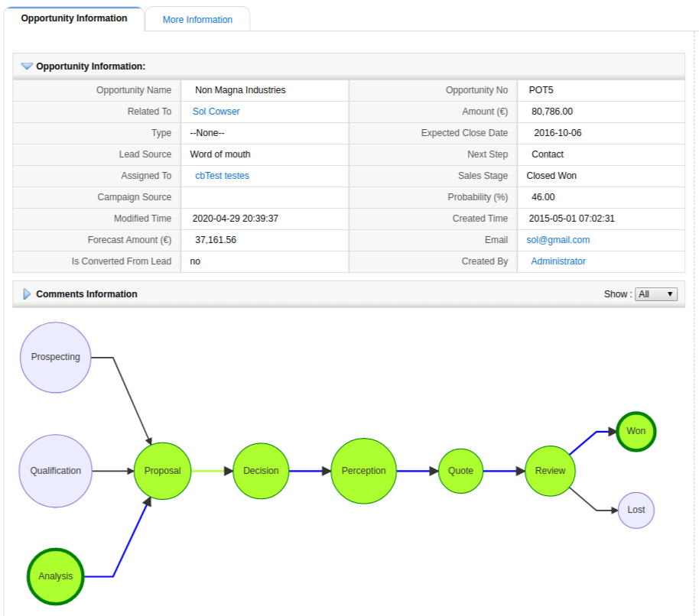
Task: Click the Decision stage circle
Action: (261, 471)
